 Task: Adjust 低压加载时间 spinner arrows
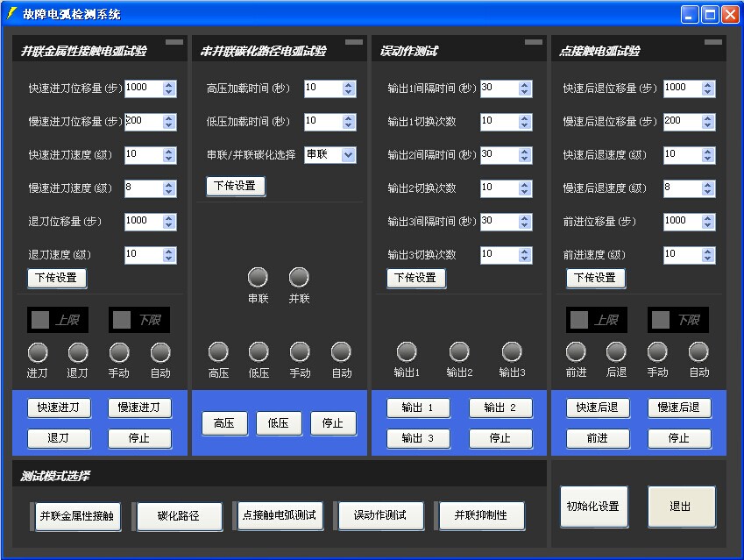(349, 122)
